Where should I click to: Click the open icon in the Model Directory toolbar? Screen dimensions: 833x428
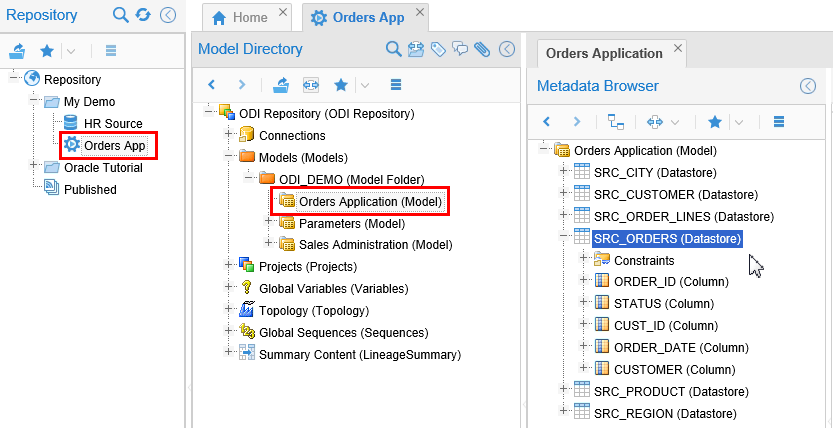pyautogui.click(x=280, y=84)
